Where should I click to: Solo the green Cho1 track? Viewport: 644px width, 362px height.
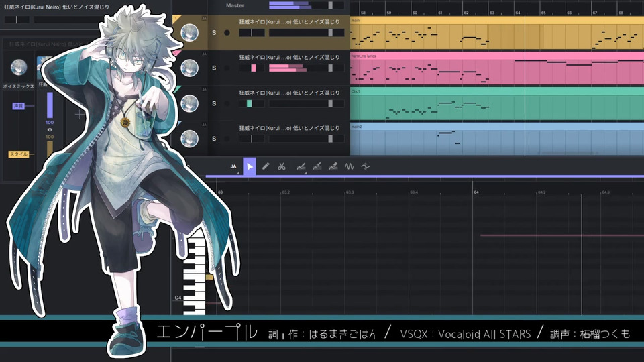214,103
